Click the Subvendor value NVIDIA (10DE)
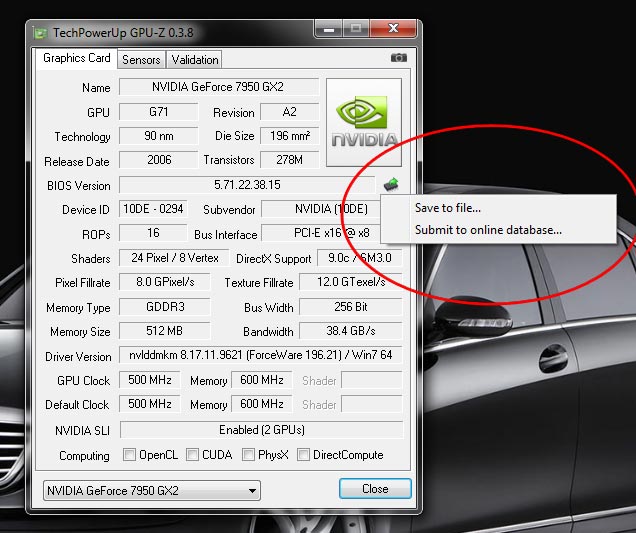This screenshot has height=533, width=636. pyautogui.click(x=321, y=209)
